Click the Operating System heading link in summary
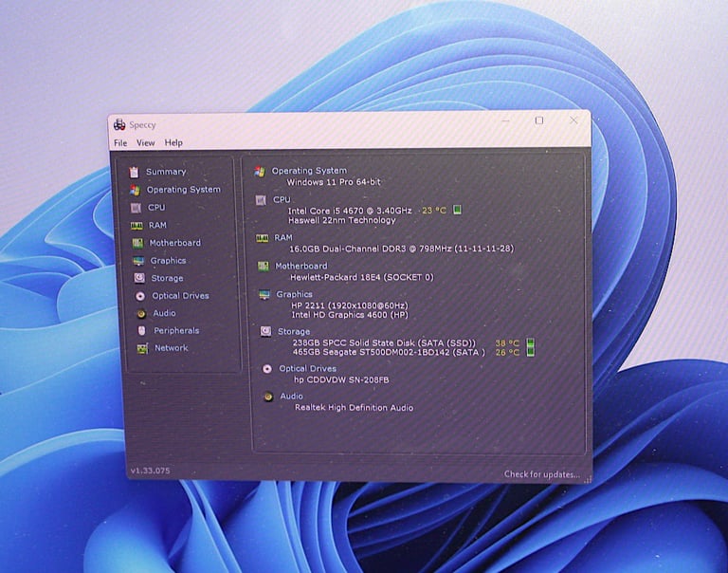The width and height of the screenshot is (728, 573). tap(309, 171)
